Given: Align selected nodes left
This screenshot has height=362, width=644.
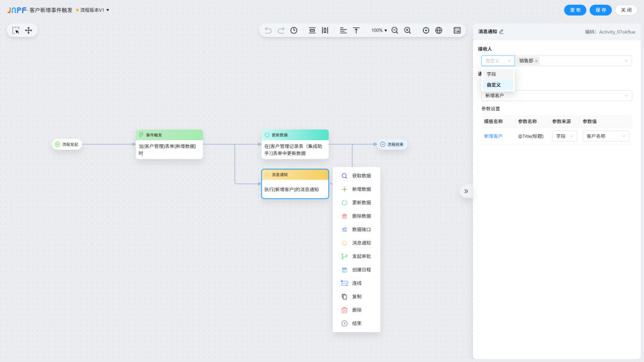Looking at the screenshot, I should pos(343,30).
